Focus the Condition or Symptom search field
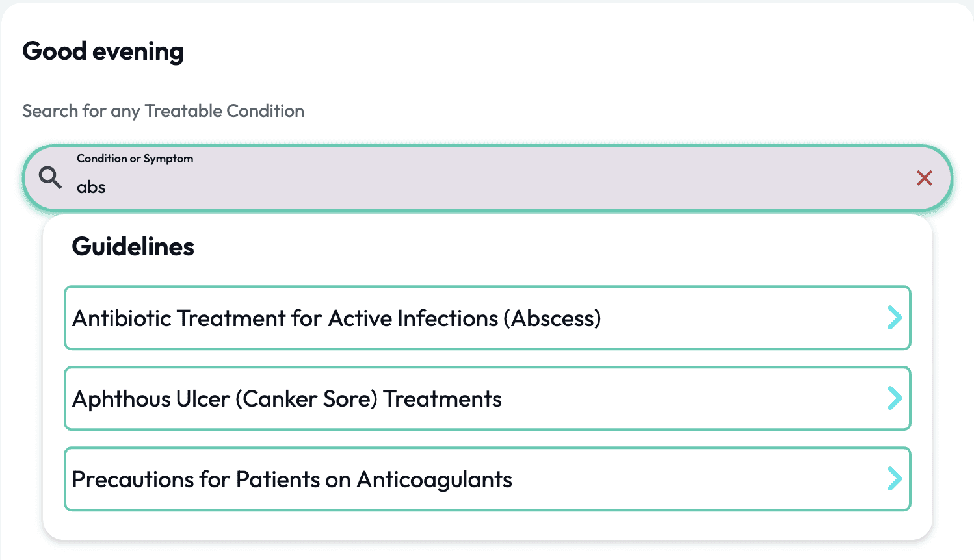Viewport: 974px width, 560px height. 488,178
